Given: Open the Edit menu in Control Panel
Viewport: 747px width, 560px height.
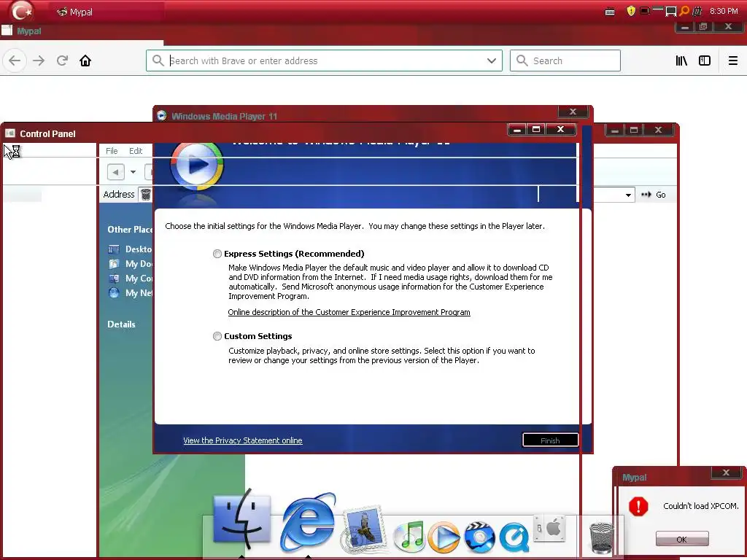Looking at the screenshot, I should tap(136, 151).
